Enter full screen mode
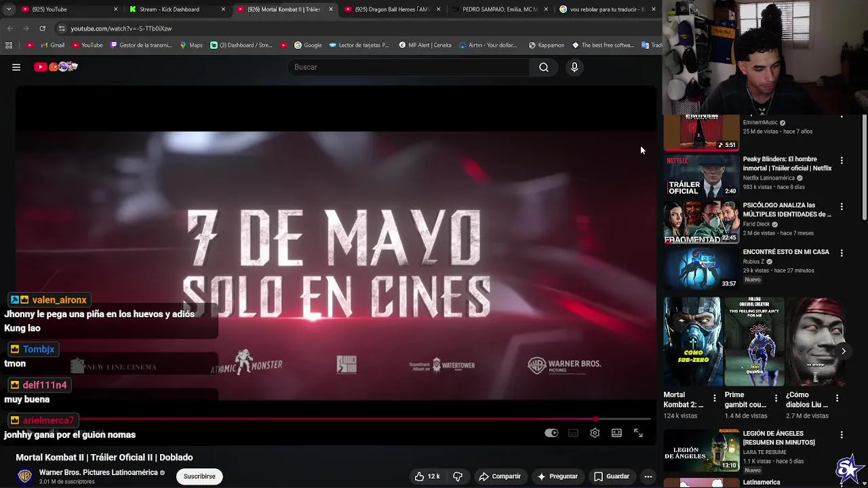The height and width of the screenshot is (488, 868). 638,433
